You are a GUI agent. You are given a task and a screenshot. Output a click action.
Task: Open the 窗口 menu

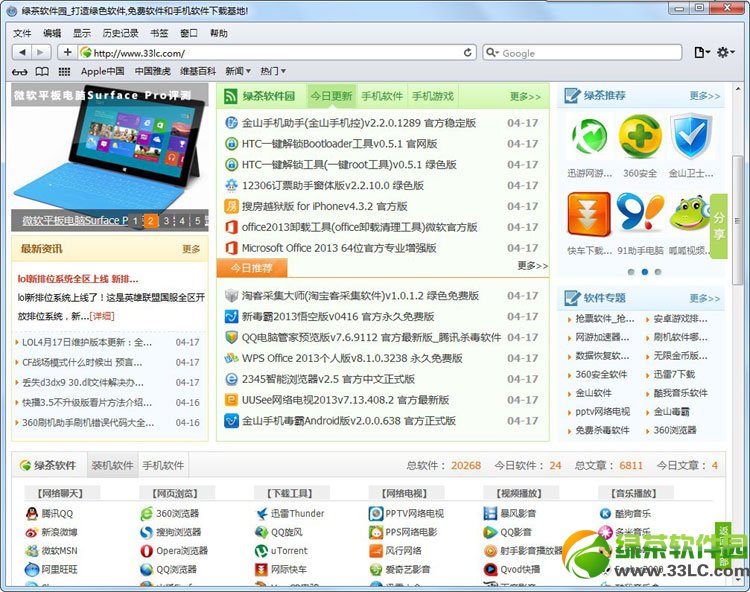pyautogui.click(x=188, y=33)
